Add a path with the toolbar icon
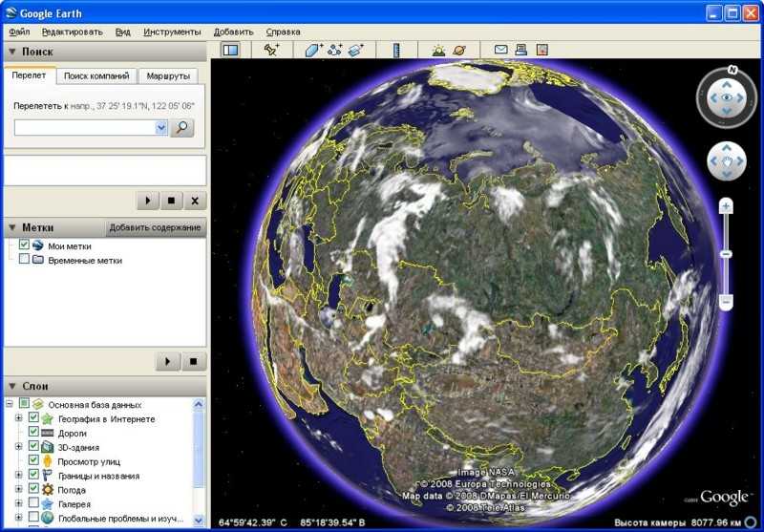 point(335,50)
